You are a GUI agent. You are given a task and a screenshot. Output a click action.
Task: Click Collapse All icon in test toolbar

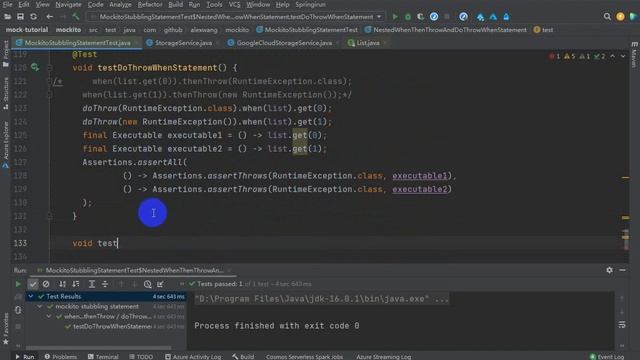(x=105, y=284)
